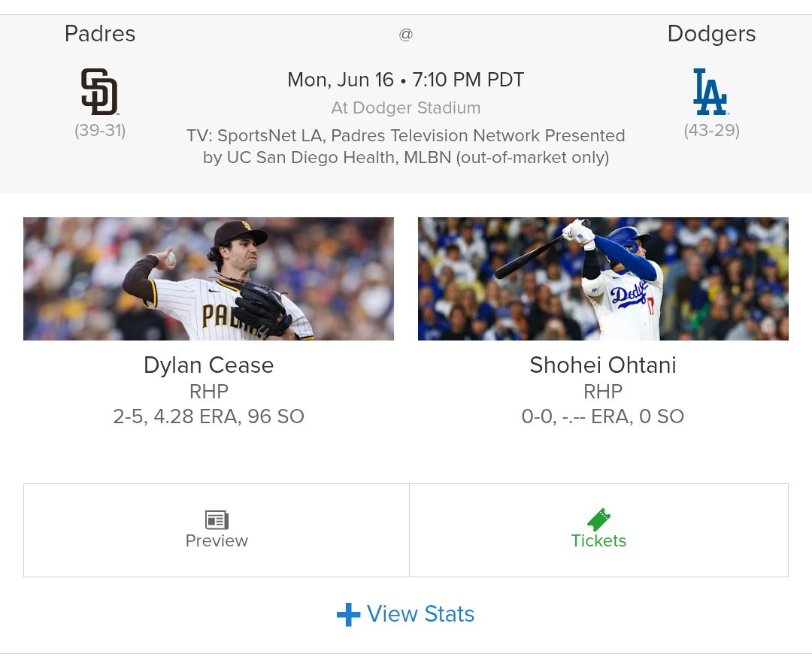Click Padres record (39-31)
Viewport: 812px width, 669px height.
coord(100,131)
